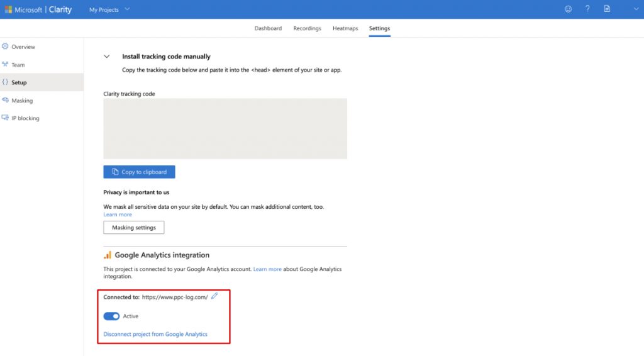Click the Overview gear icon in sidebar
The image size is (644, 356).
click(5, 47)
